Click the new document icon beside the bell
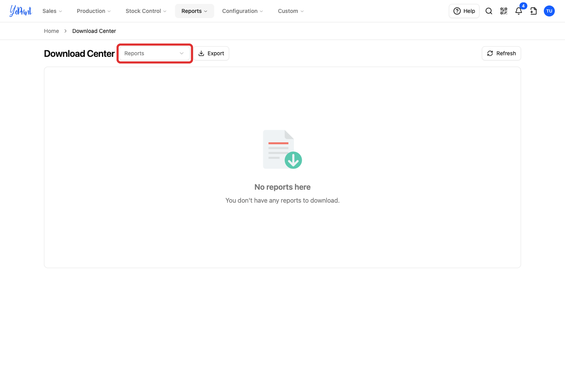 pyautogui.click(x=534, y=11)
